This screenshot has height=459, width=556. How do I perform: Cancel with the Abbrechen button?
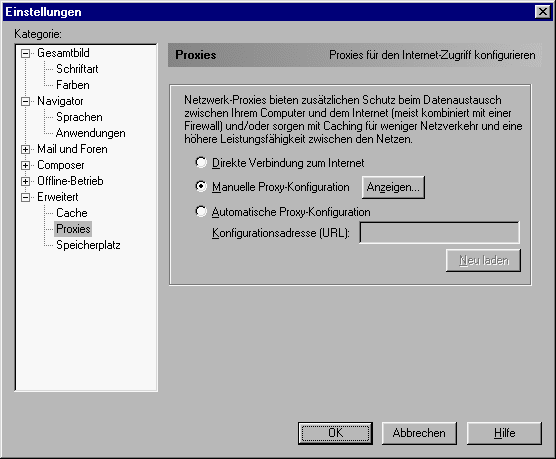(x=419, y=433)
